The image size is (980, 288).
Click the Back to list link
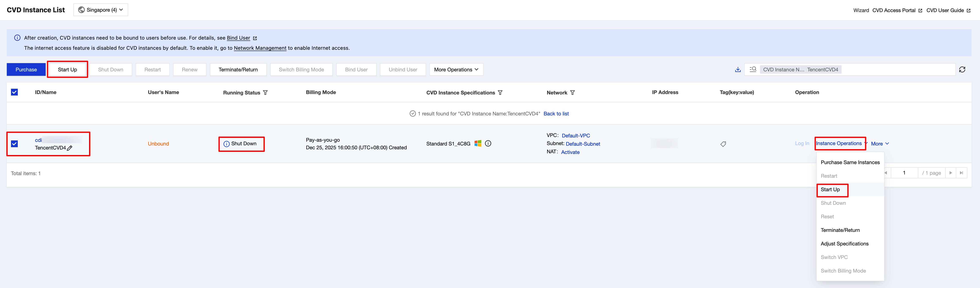coord(556,114)
